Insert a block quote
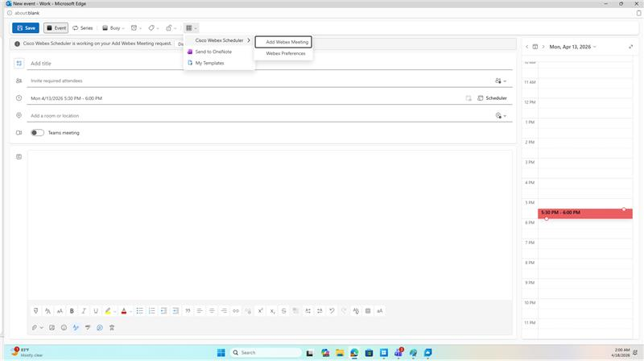 (188, 311)
